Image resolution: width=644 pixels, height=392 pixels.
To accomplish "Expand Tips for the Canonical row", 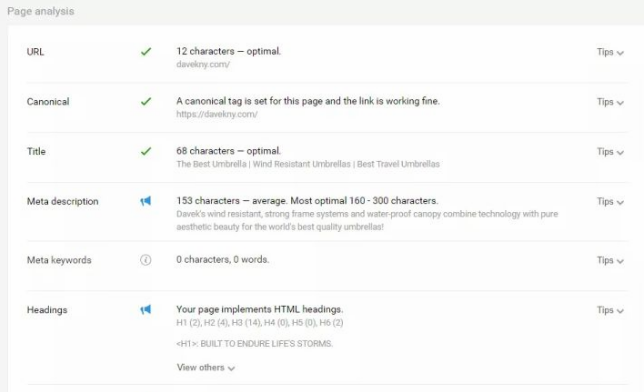I will [x=610, y=102].
